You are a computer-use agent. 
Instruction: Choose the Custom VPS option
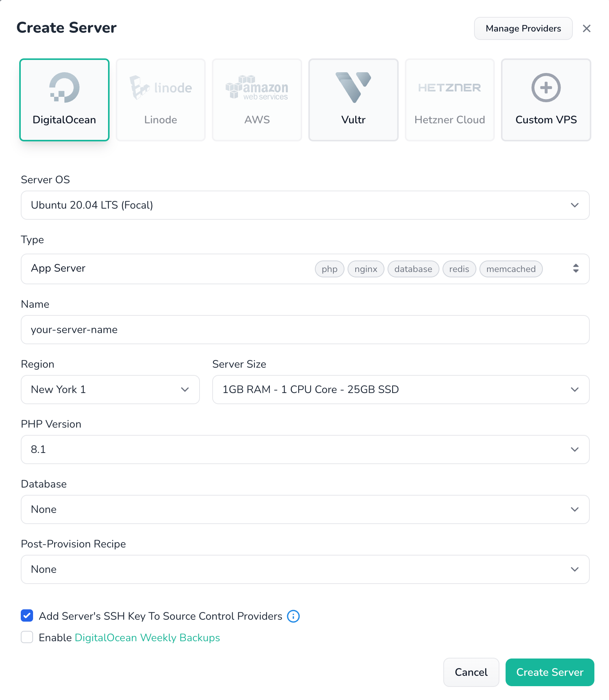click(546, 100)
